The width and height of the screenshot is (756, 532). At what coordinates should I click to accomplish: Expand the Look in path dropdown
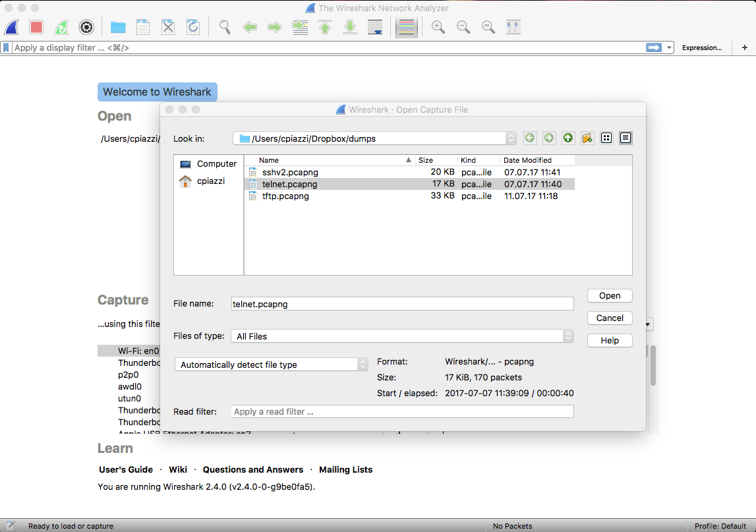[511, 138]
